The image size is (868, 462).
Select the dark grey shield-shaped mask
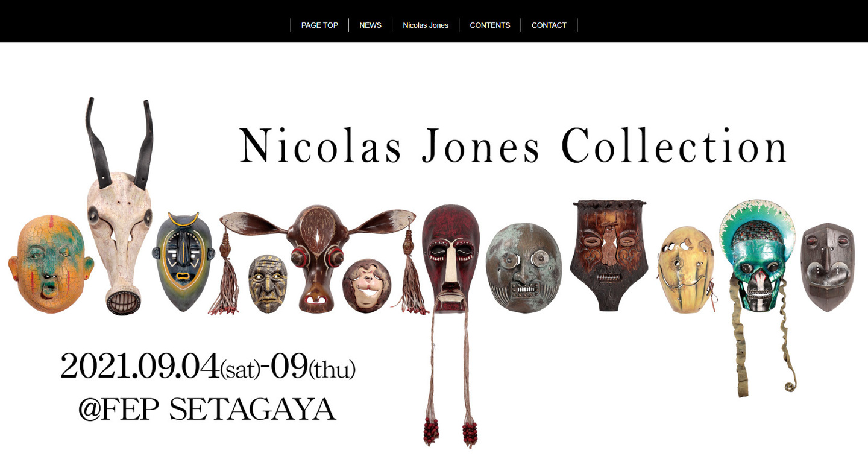(828, 267)
